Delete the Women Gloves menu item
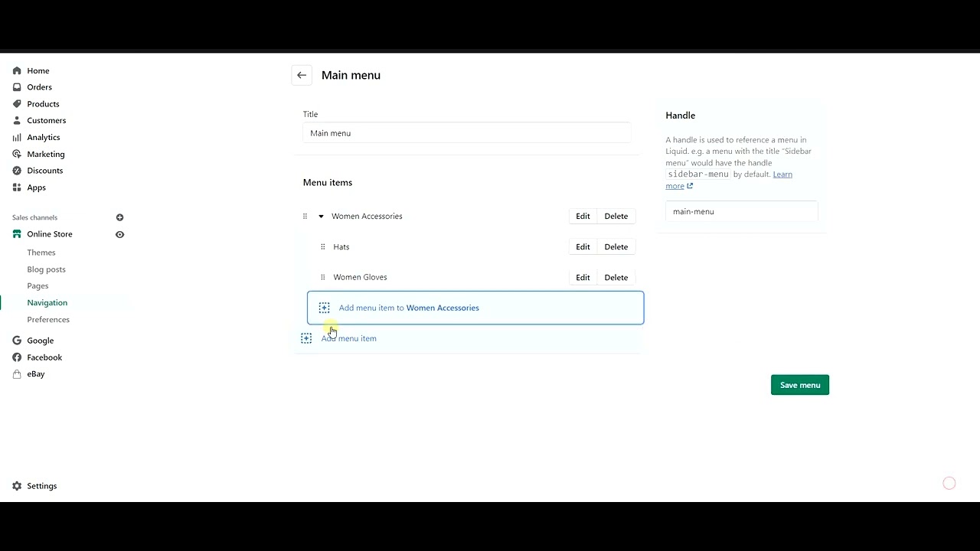This screenshot has width=980, height=551. tap(616, 278)
